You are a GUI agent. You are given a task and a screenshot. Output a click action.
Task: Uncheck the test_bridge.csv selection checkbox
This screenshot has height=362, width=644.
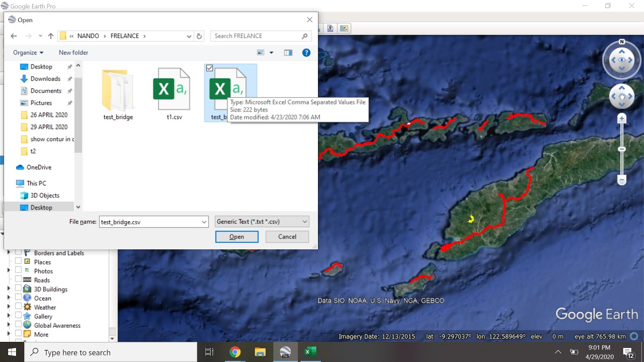pos(210,68)
